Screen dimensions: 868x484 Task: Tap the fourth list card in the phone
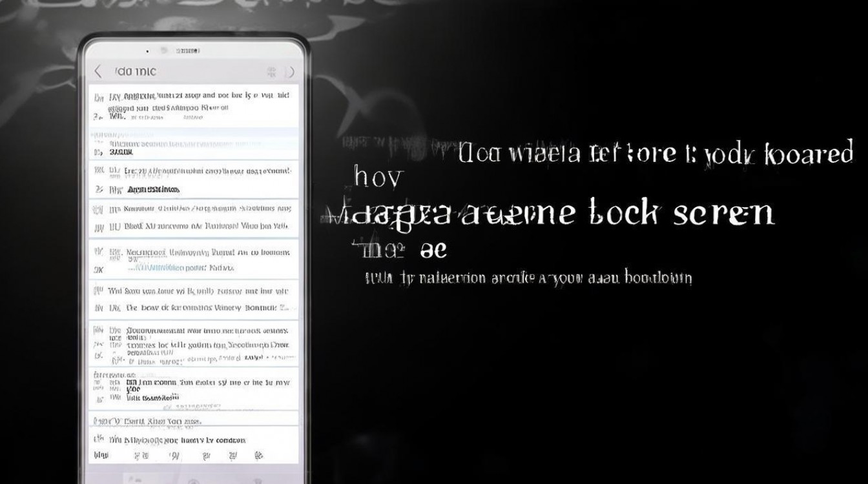click(194, 217)
